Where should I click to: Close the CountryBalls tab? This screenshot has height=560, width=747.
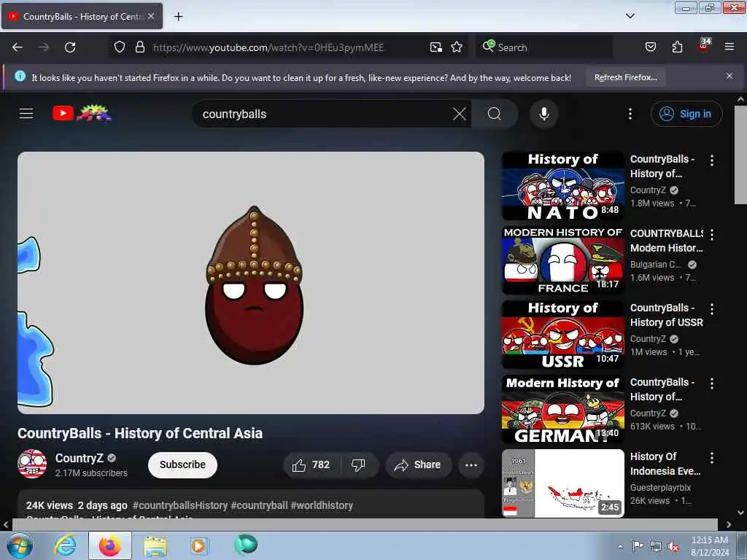click(151, 16)
